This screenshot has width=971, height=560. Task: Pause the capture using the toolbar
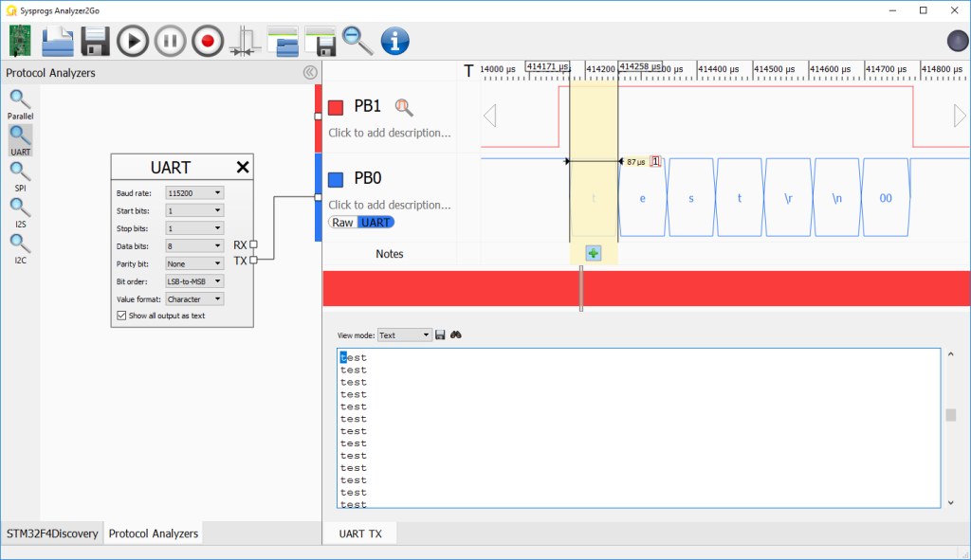170,41
